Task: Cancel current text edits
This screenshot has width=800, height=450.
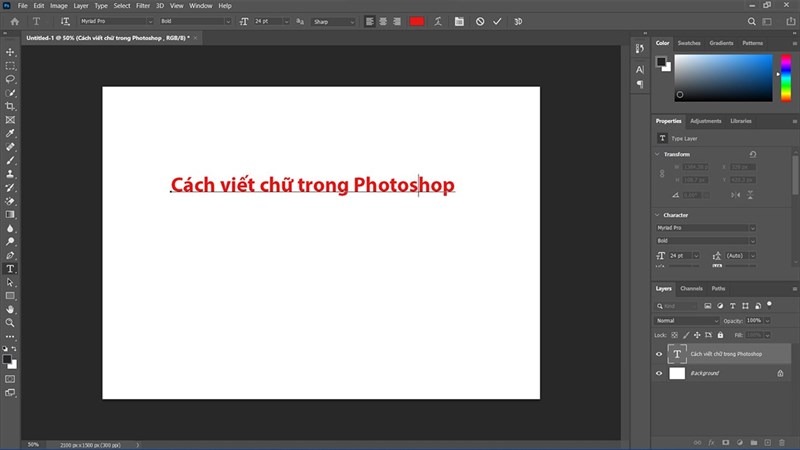Action: point(480,21)
